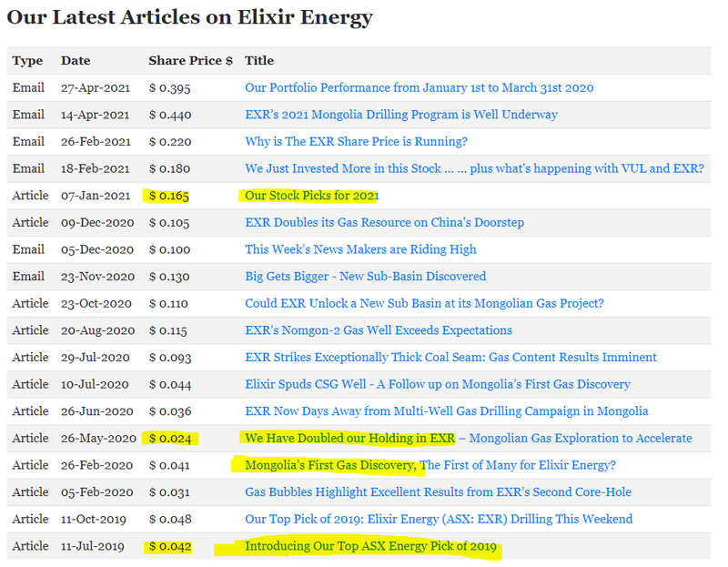The image size is (728, 567).
Task: Select the date '11-Jul-2019'
Action: pos(93,546)
